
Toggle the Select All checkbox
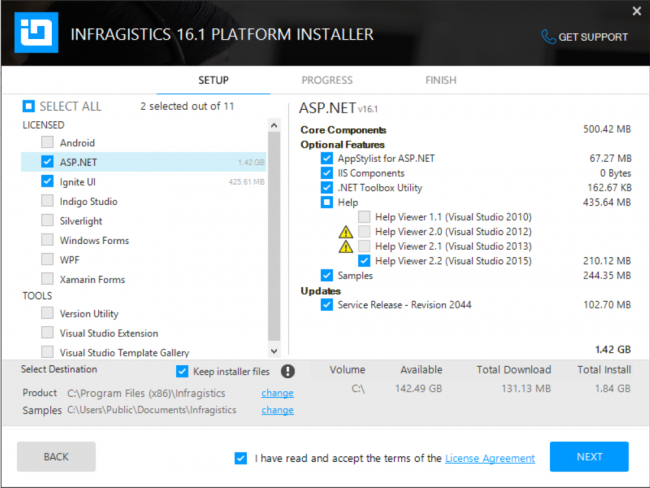tap(29, 107)
